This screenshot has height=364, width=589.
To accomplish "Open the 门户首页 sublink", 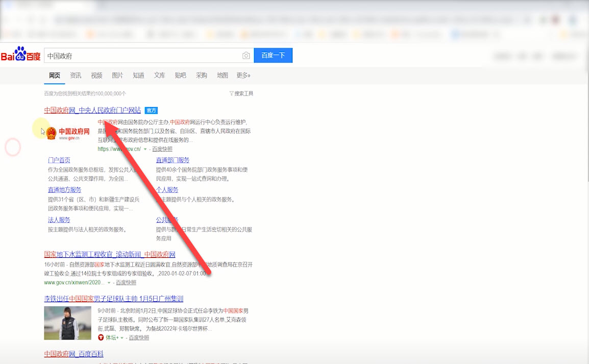I will (x=59, y=160).
